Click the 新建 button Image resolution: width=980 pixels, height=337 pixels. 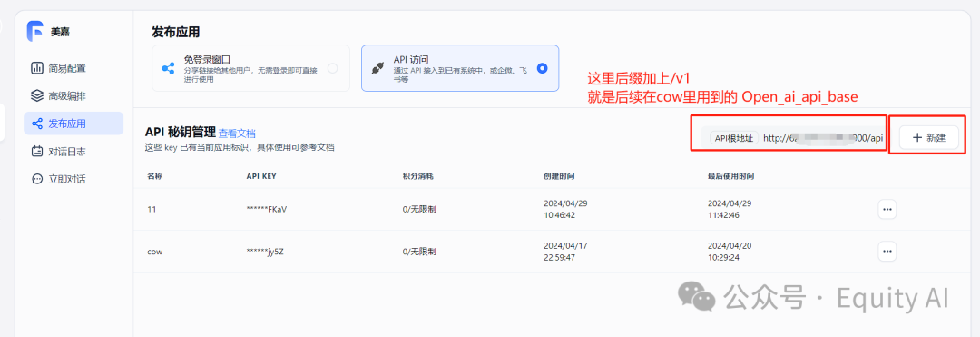(x=929, y=137)
